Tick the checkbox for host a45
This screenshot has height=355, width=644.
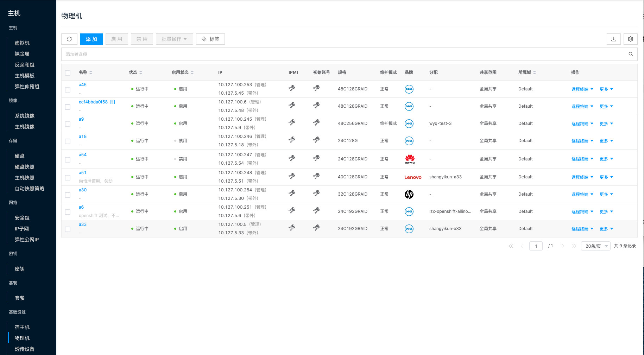coord(68,90)
